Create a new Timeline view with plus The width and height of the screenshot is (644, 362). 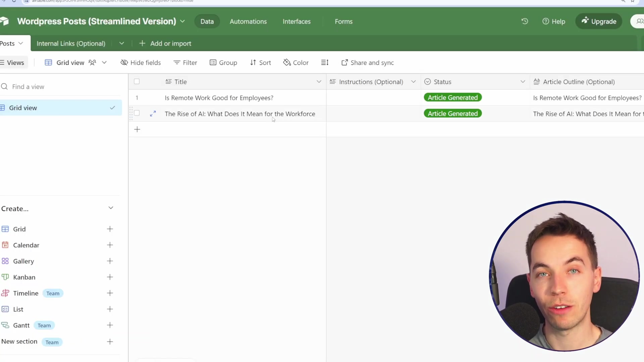tap(110, 293)
